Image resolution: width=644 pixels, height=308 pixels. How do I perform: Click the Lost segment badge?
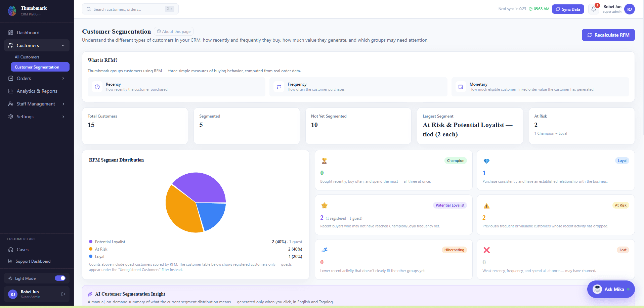coord(623,250)
